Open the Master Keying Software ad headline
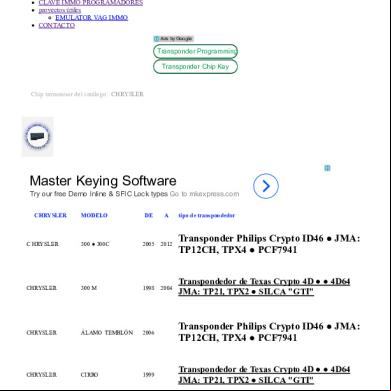391x391 pixels. pos(103,181)
